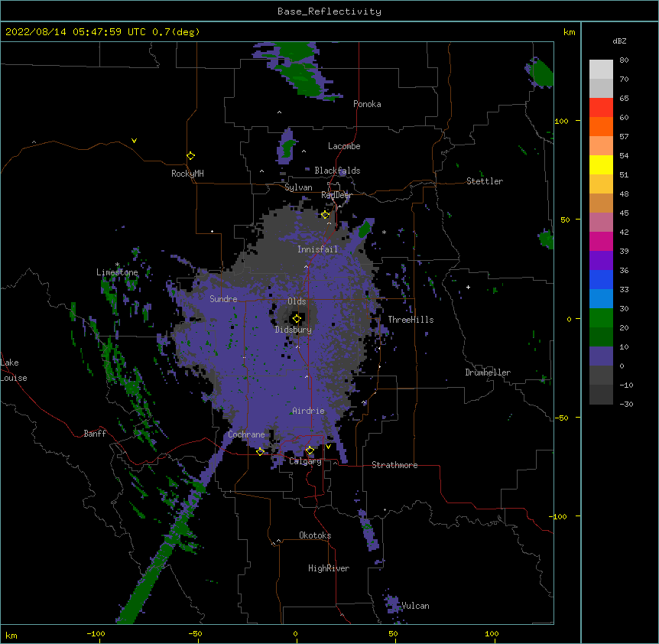Click the -50 tick on the right axis

[x=561, y=418]
